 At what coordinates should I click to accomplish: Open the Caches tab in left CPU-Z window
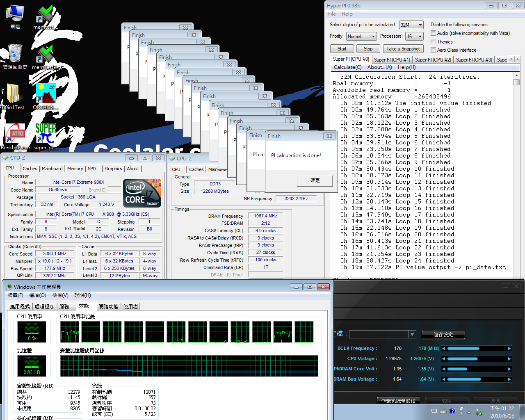pyautogui.click(x=30, y=169)
